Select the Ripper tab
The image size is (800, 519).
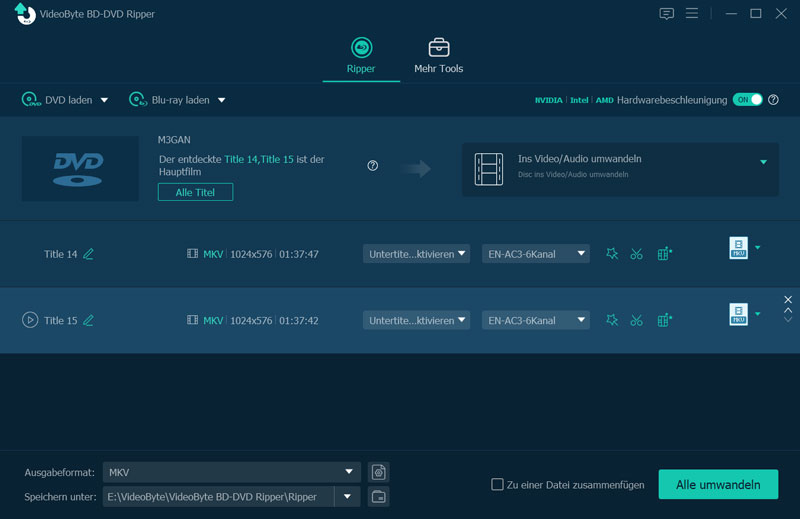tap(361, 57)
